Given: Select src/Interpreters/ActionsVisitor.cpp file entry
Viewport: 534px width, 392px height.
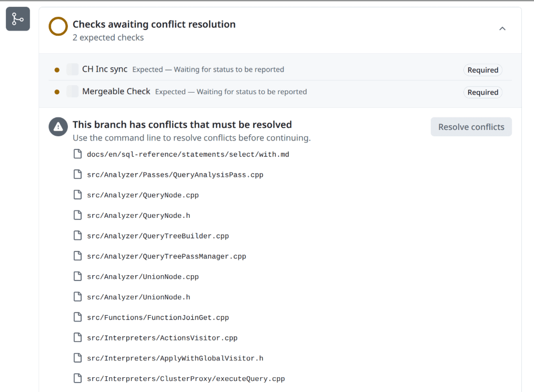Looking at the screenshot, I should [x=162, y=338].
